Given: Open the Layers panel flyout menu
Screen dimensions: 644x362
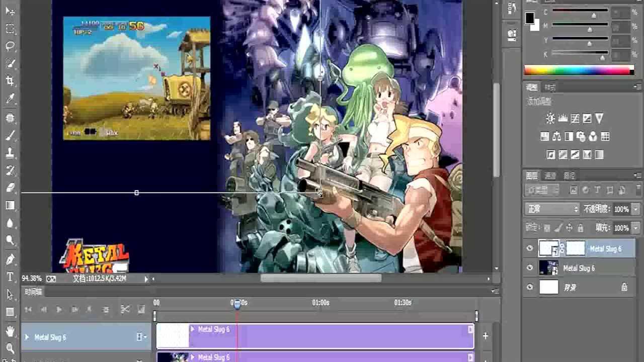Looking at the screenshot, I should [638, 175].
